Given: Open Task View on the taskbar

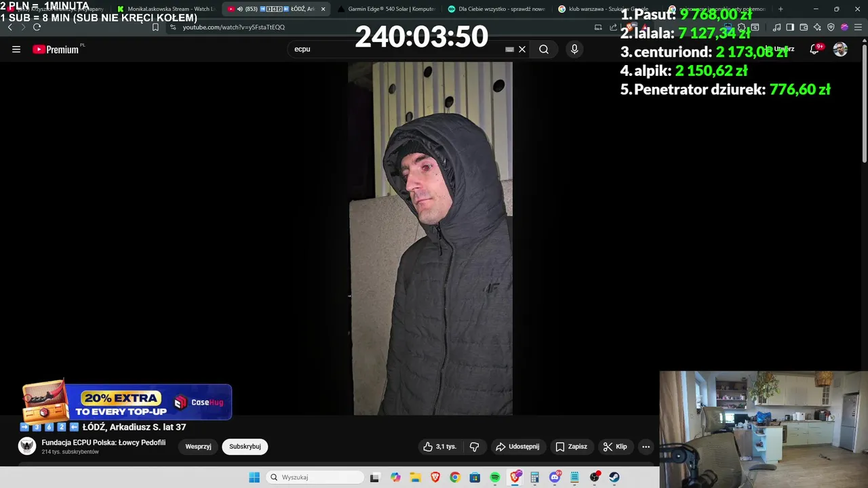Looking at the screenshot, I should [x=374, y=477].
